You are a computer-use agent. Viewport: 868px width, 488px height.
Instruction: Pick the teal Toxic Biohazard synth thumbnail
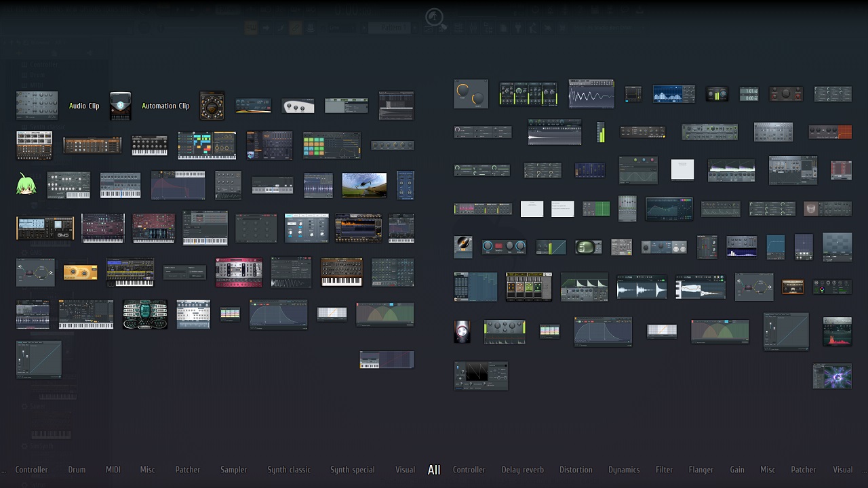coord(145,315)
